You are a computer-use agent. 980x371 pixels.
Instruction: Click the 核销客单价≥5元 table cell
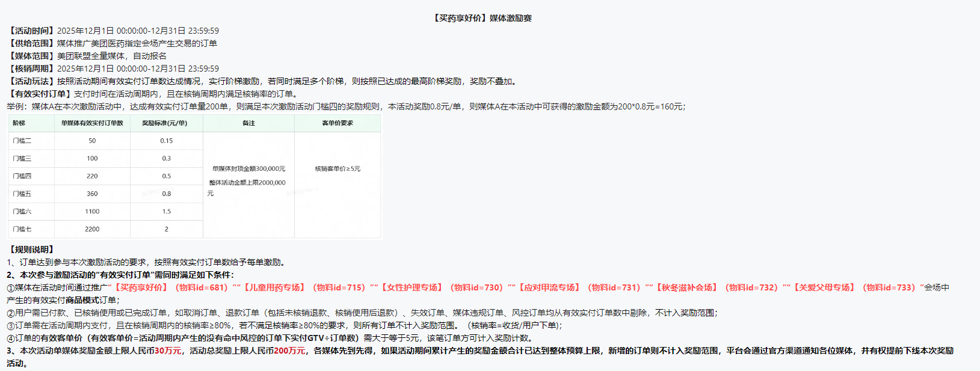tap(337, 169)
